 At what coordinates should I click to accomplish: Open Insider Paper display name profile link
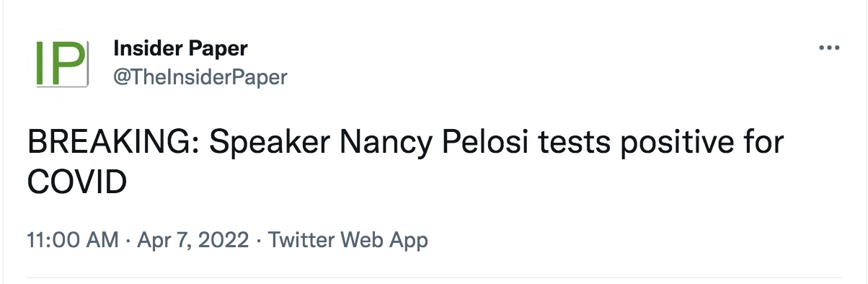[x=180, y=48]
